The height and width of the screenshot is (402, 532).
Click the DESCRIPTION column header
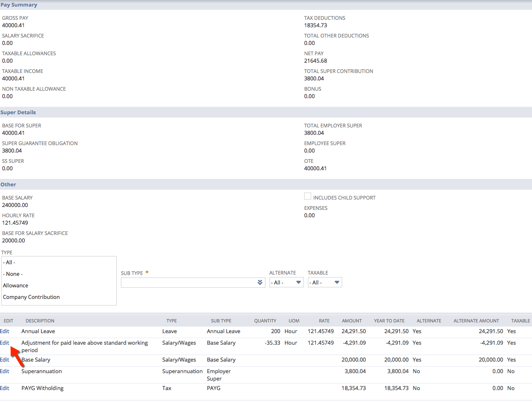40,320
